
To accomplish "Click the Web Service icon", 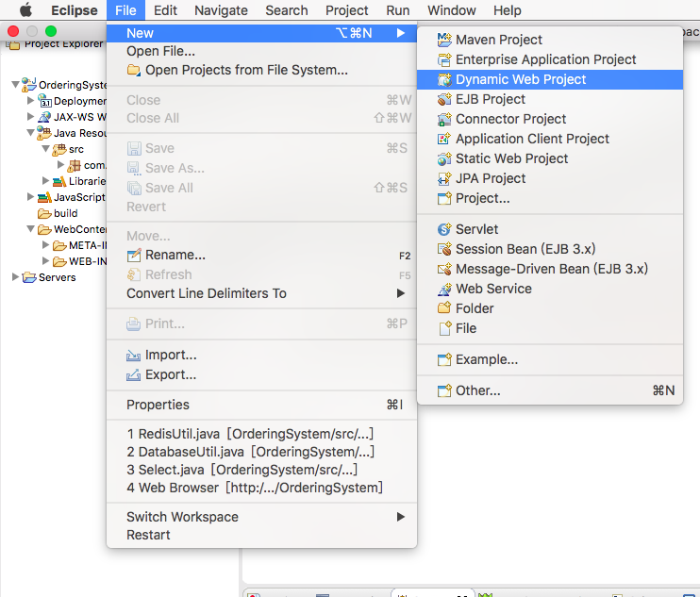I will tap(444, 289).
